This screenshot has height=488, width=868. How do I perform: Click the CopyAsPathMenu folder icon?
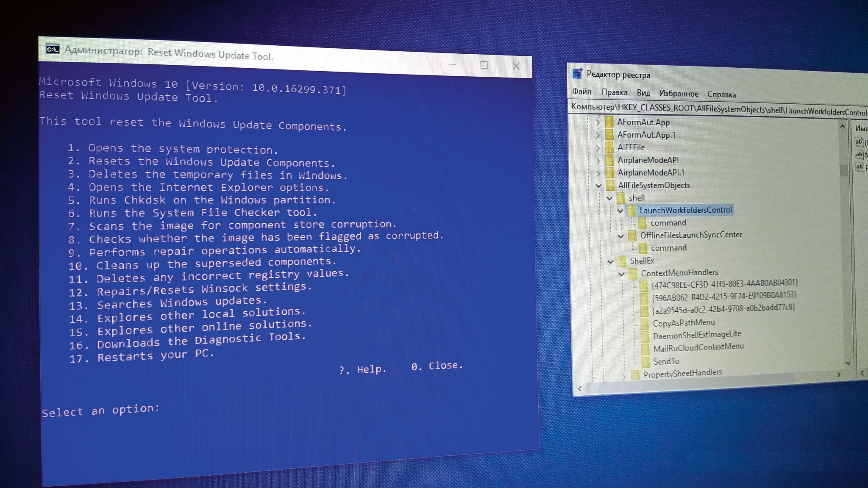click(x=645, y=324)
